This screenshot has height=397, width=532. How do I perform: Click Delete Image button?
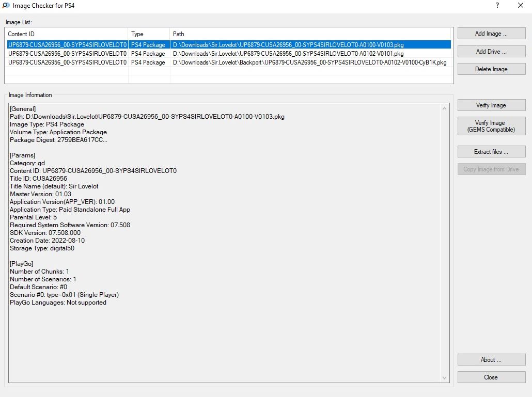pos(491,69)
